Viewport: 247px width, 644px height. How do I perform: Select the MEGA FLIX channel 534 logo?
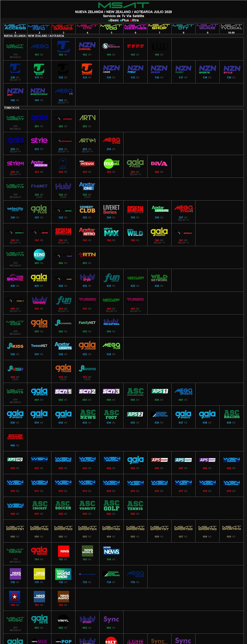click(x=111, y=346)
